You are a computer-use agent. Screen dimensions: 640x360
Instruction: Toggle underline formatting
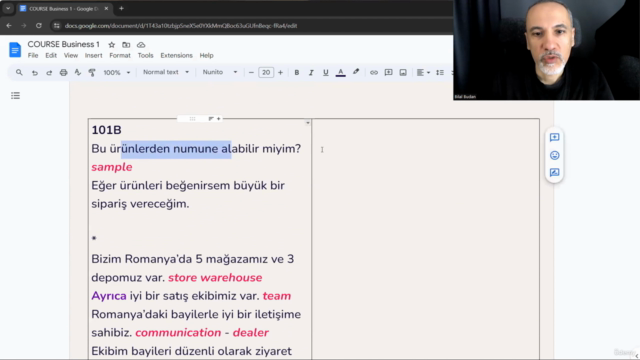pos(325,73)
